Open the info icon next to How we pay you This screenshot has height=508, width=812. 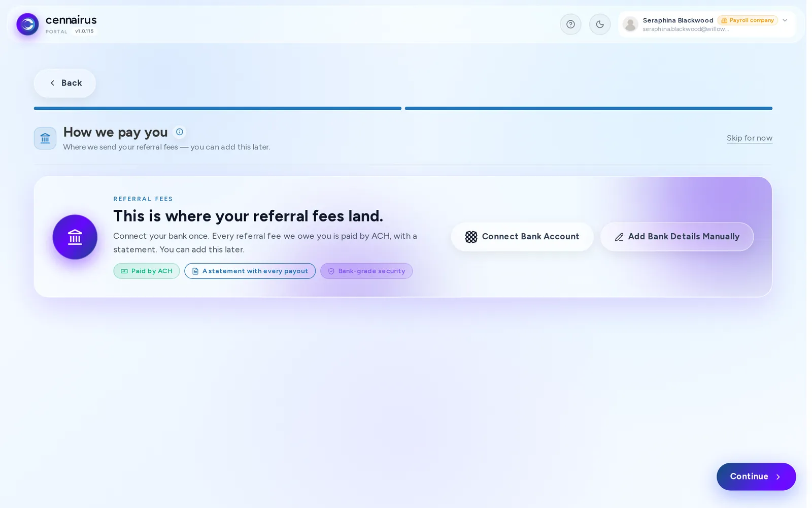[x=180, y=132]
